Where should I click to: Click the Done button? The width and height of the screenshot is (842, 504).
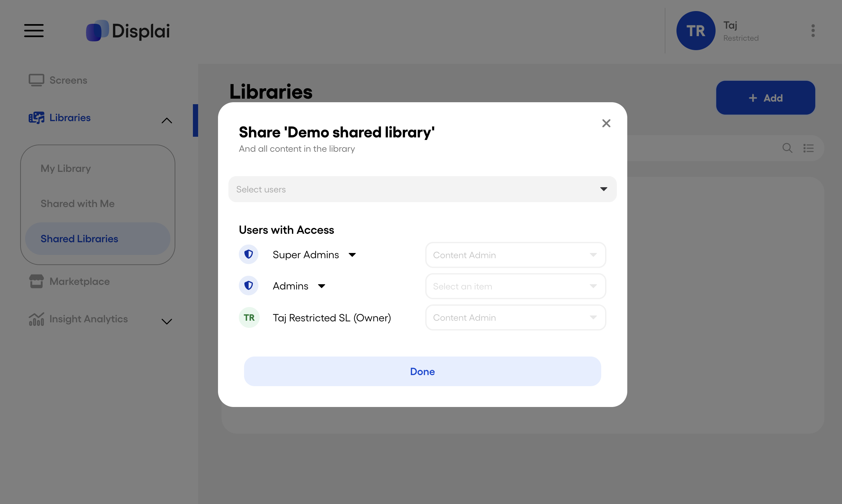pyautogui.click(x=422, y=371)
